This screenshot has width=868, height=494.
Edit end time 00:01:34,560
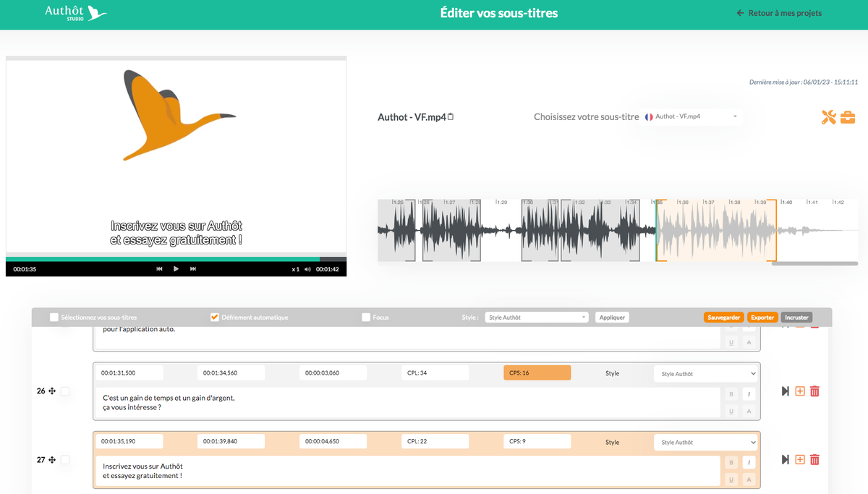coord(231,372)
